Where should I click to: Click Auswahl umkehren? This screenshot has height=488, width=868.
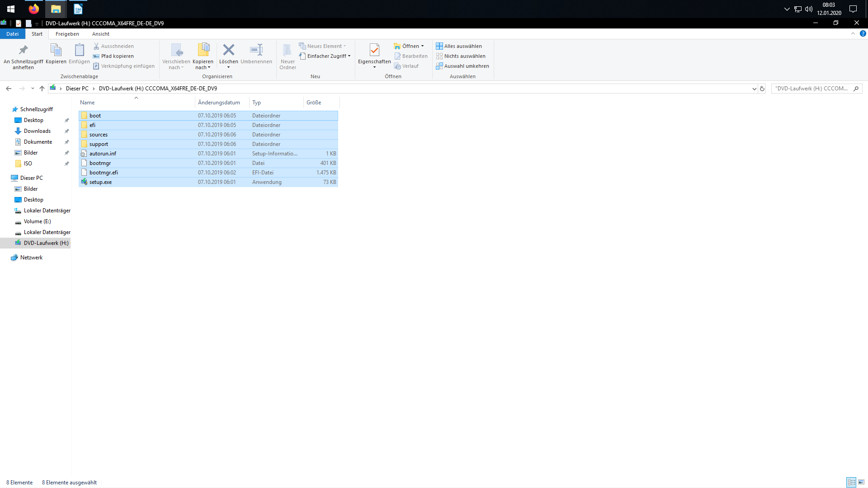[462, 66]
